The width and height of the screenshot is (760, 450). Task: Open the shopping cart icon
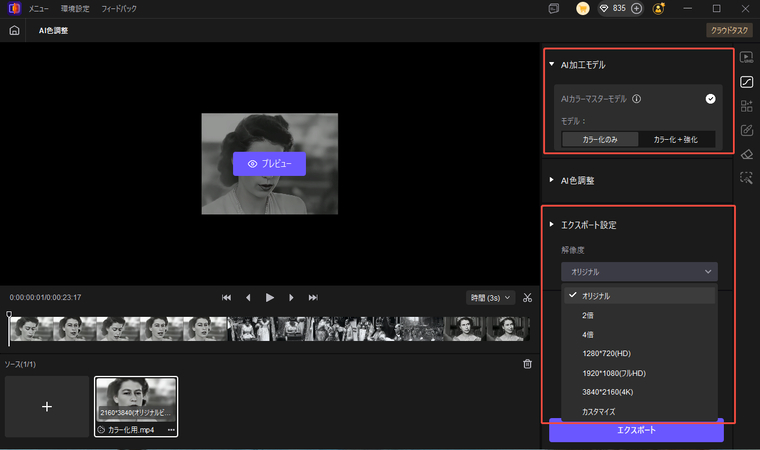coord(583,8)
